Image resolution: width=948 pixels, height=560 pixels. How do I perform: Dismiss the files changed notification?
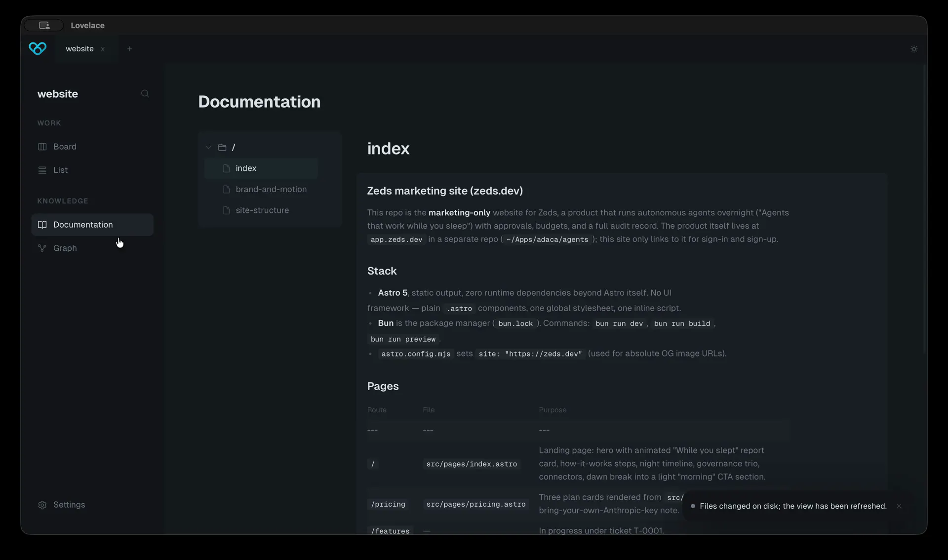click(x=899, y=506)
